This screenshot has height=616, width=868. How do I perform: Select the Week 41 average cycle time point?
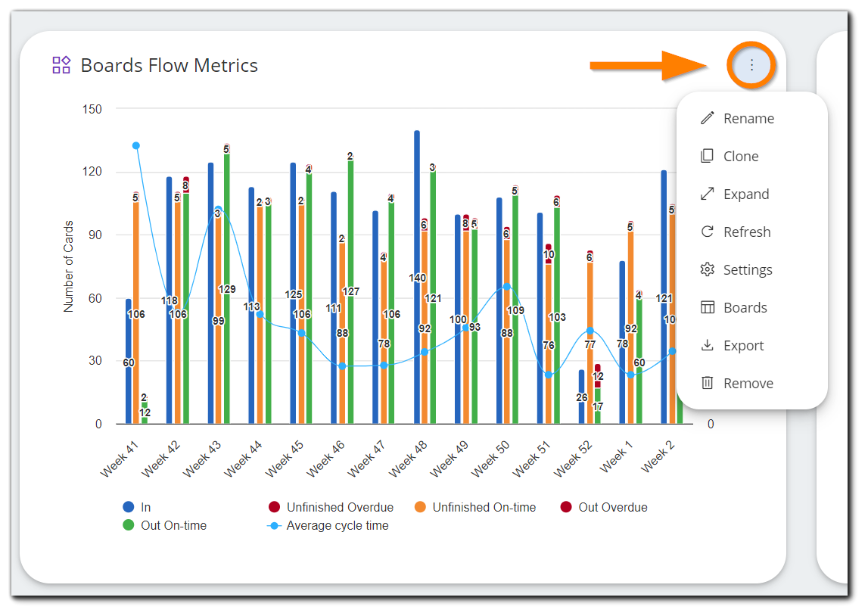(136, 145)
